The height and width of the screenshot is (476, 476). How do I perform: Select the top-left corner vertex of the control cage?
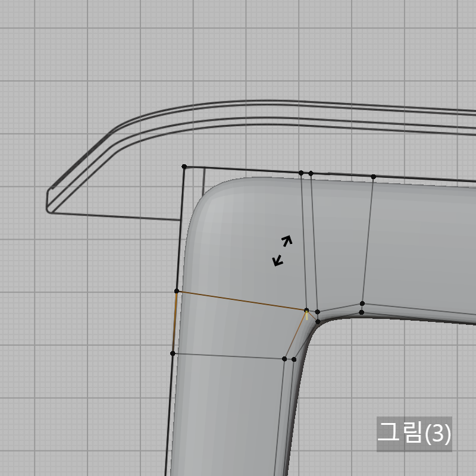tap(184, 167)
